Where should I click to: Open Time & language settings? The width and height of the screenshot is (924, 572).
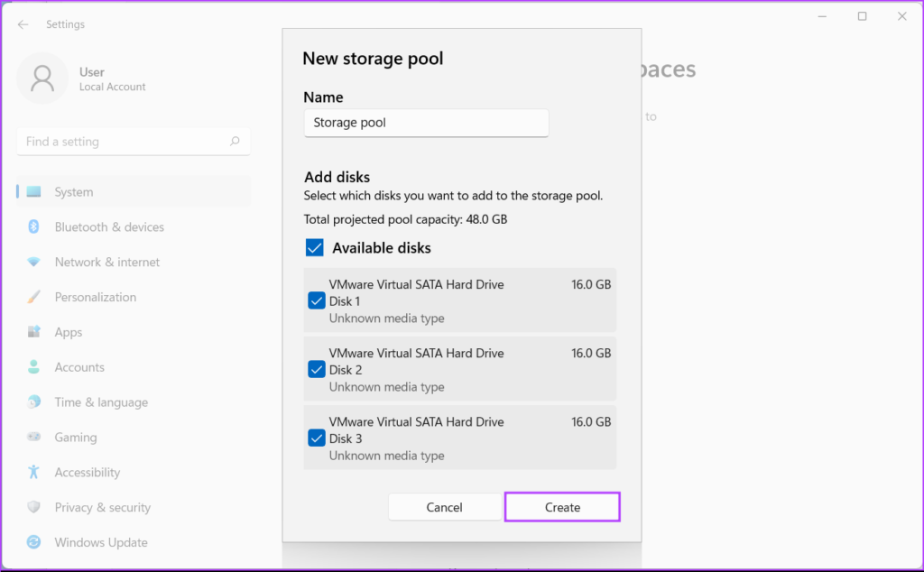click(x=101, y=402)
